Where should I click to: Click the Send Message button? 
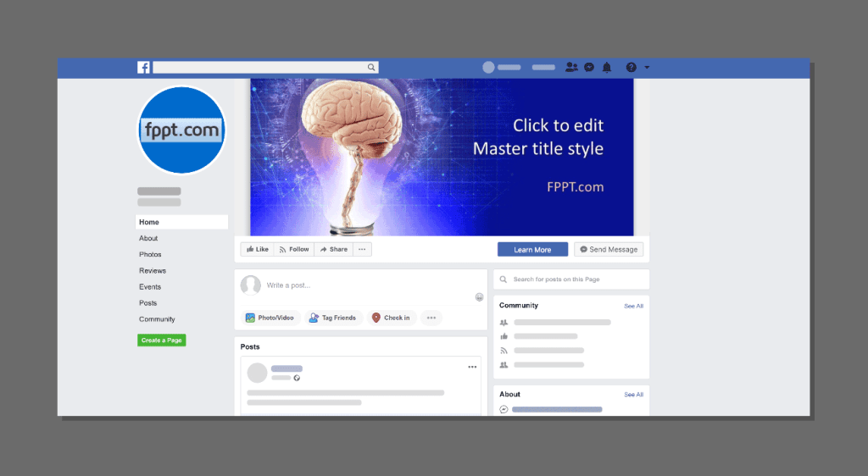pyautogui.click(x=609, y=249)
